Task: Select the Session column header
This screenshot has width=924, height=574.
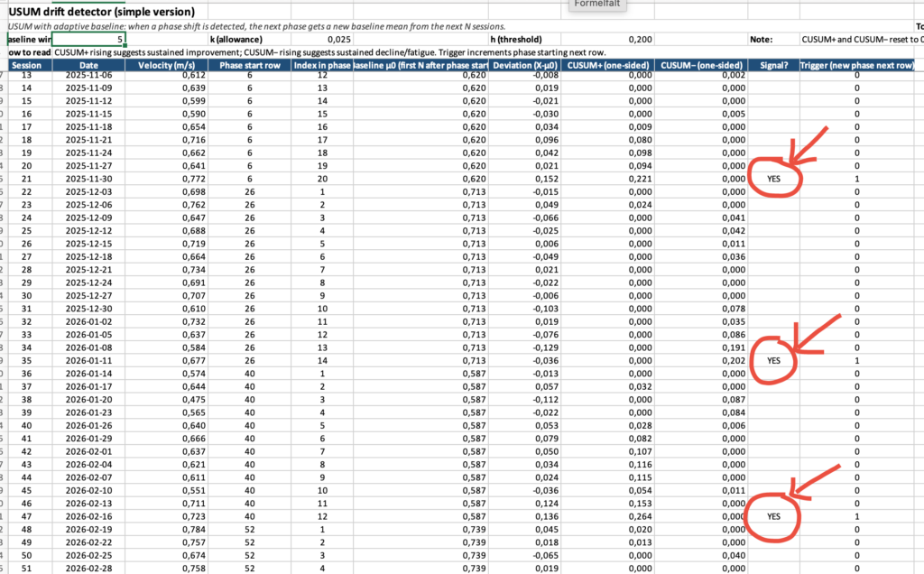Action: coord(26,65)
